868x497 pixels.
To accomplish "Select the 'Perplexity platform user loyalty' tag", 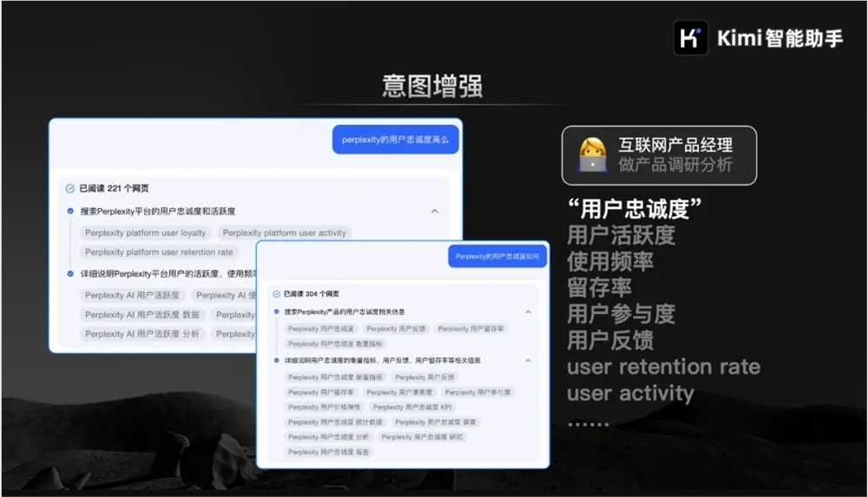I will (x=146, y=232).
